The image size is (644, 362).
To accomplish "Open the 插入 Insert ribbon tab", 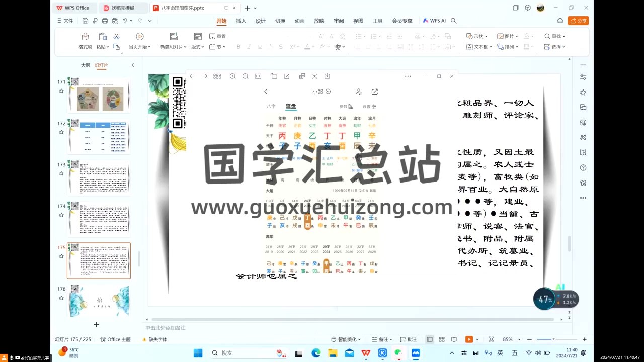I will pos(241,21).
